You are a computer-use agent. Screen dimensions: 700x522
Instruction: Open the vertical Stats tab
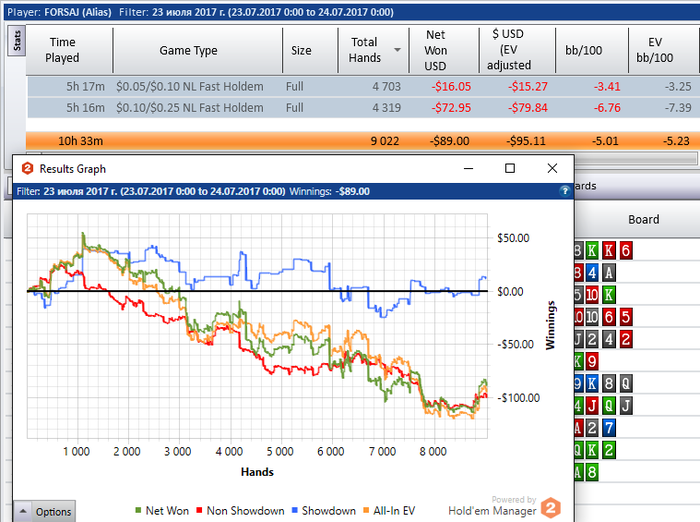[x=17, y=41]
